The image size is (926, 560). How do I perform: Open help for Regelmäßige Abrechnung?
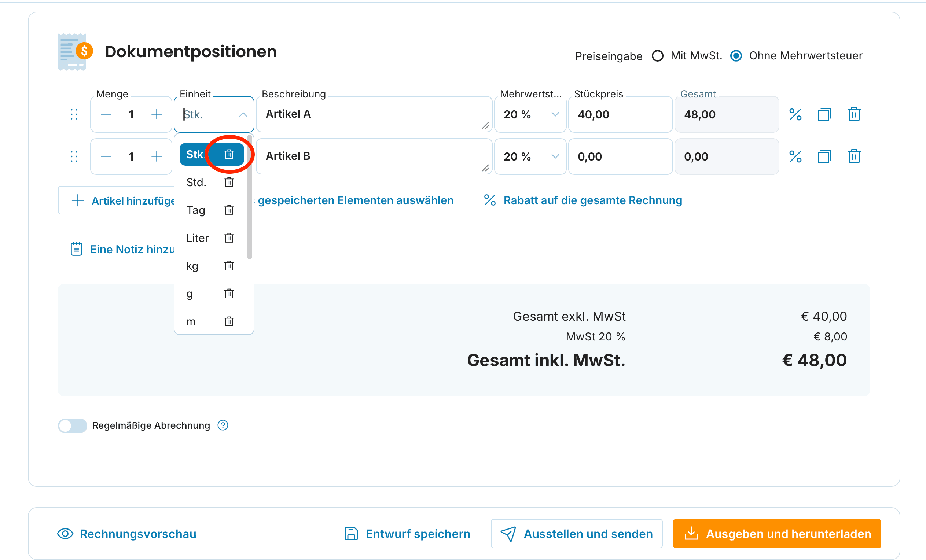coord(223,425)
